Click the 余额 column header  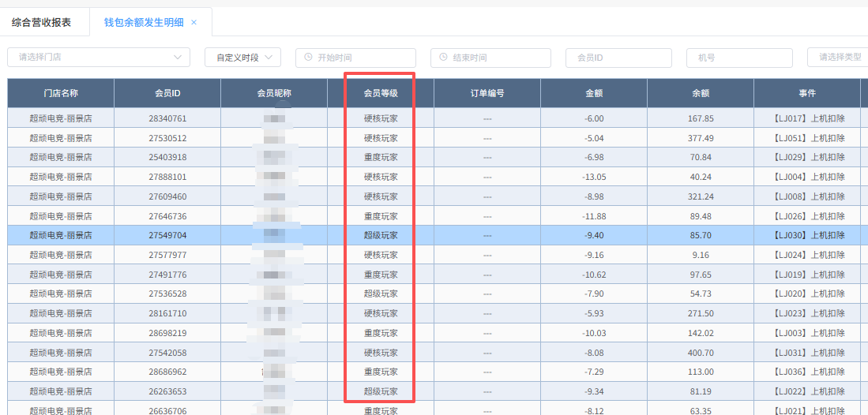[701, 93]
